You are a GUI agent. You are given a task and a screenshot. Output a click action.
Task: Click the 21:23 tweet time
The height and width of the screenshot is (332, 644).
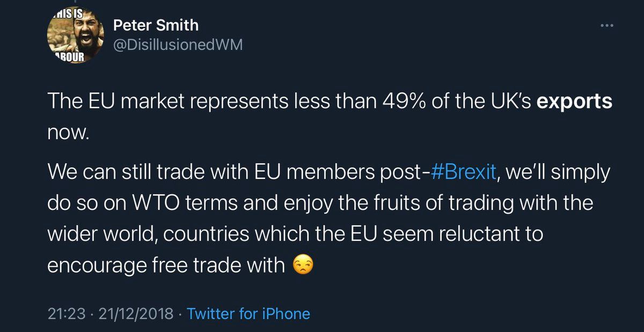(67, 314)
